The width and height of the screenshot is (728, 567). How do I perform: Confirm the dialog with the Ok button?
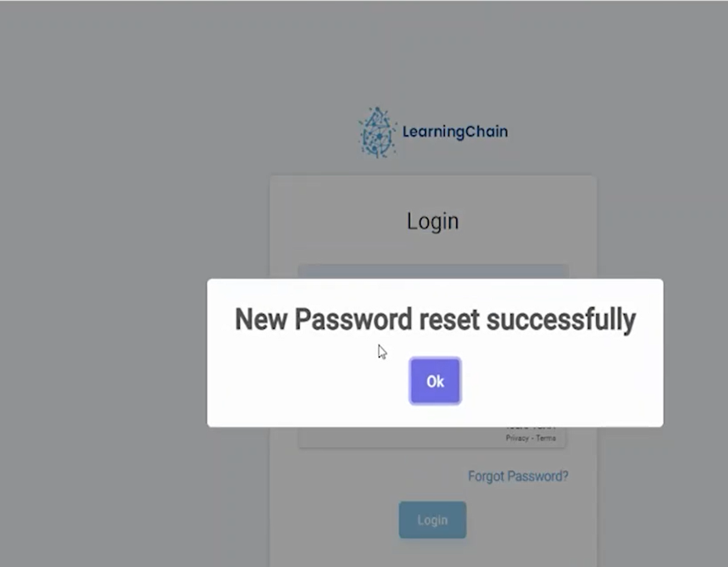pos(435,381)
